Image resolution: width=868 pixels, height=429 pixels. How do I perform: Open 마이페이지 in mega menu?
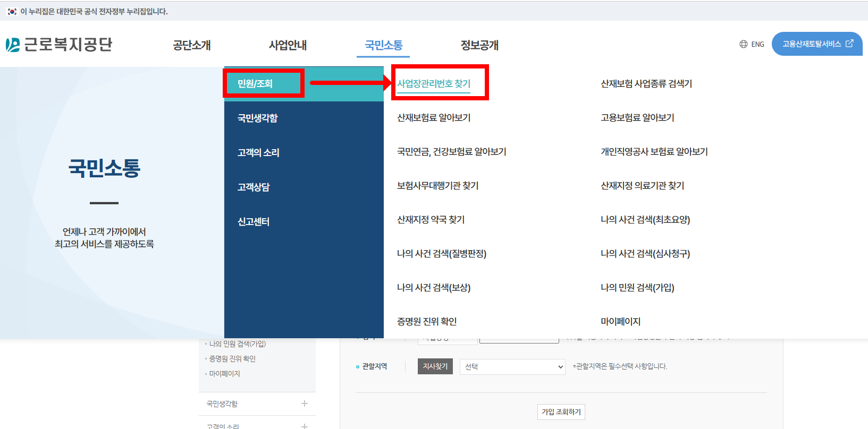pos(620,321)
